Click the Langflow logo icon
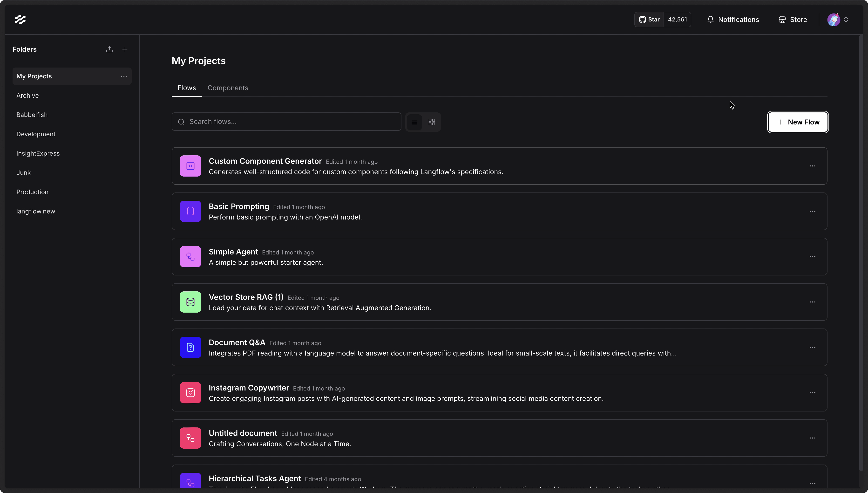 [x=20, y=19]
